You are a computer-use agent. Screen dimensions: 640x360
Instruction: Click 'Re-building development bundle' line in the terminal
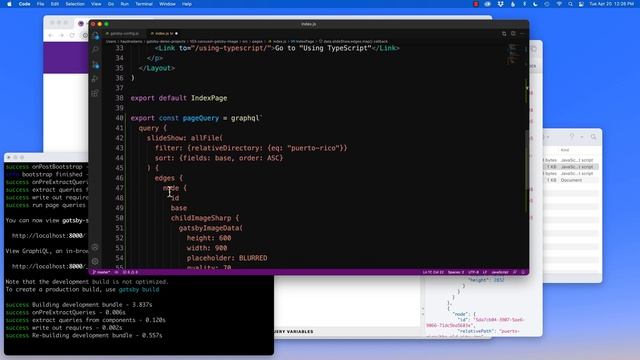click(84, 336)
